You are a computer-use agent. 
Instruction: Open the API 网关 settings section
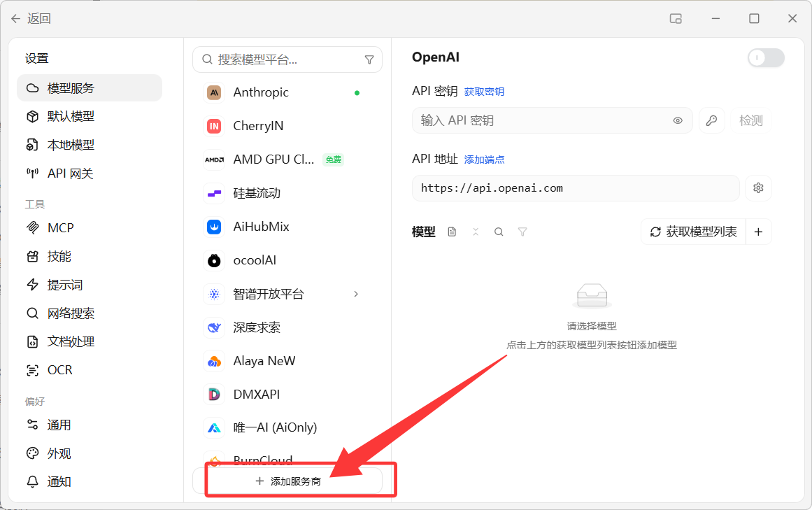[x=90, y=173]
